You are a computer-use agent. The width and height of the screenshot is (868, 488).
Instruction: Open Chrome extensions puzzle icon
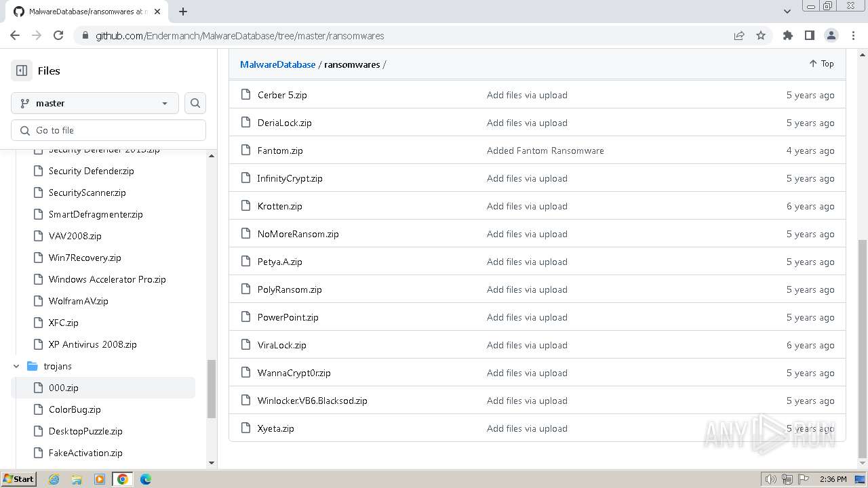787,35
